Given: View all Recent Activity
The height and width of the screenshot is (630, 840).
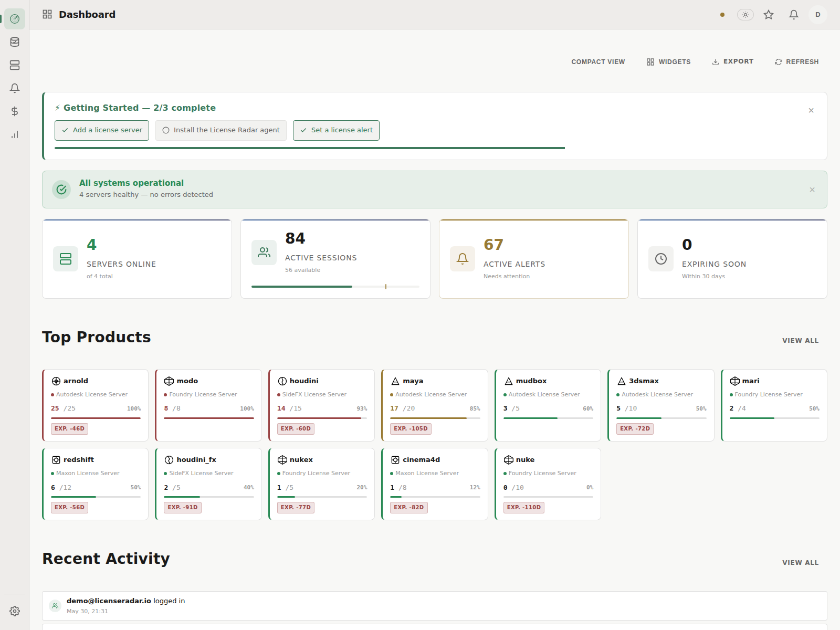Looking at the screenshot, I should click(800, 562).
